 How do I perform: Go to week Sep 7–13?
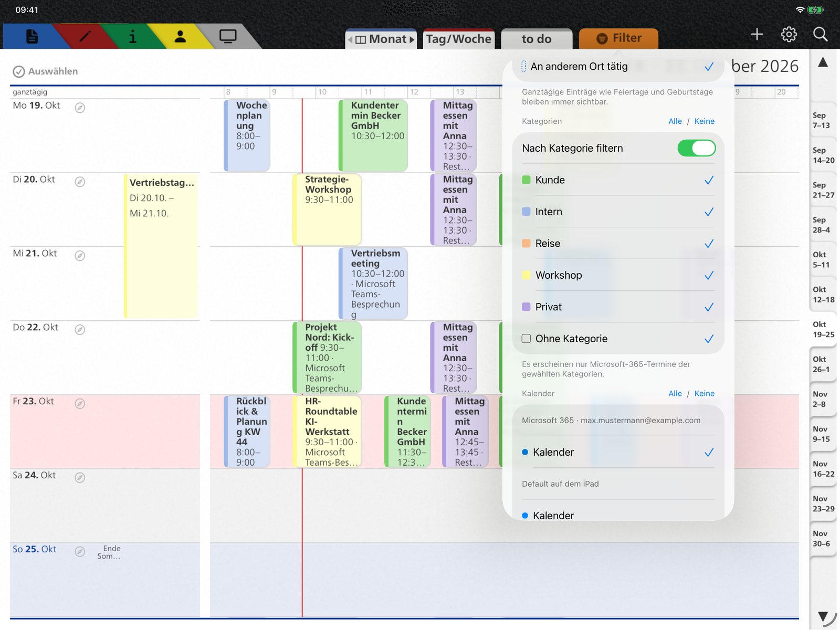(823, 120)
